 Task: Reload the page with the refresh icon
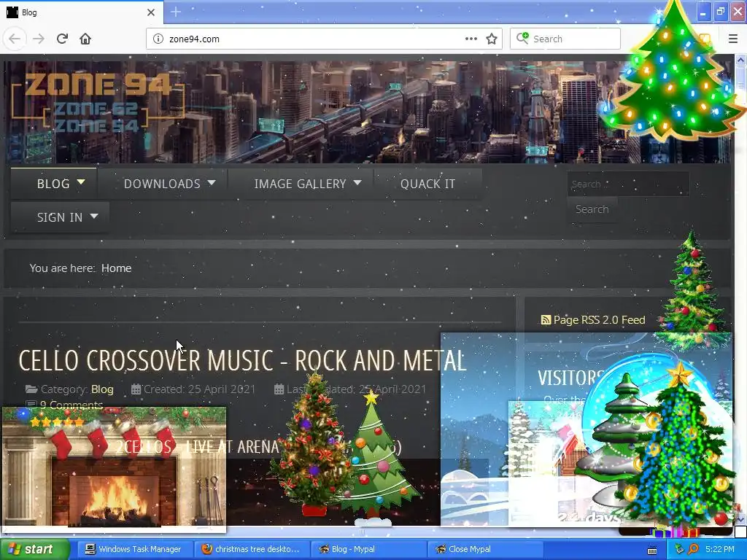pos(62,39)
